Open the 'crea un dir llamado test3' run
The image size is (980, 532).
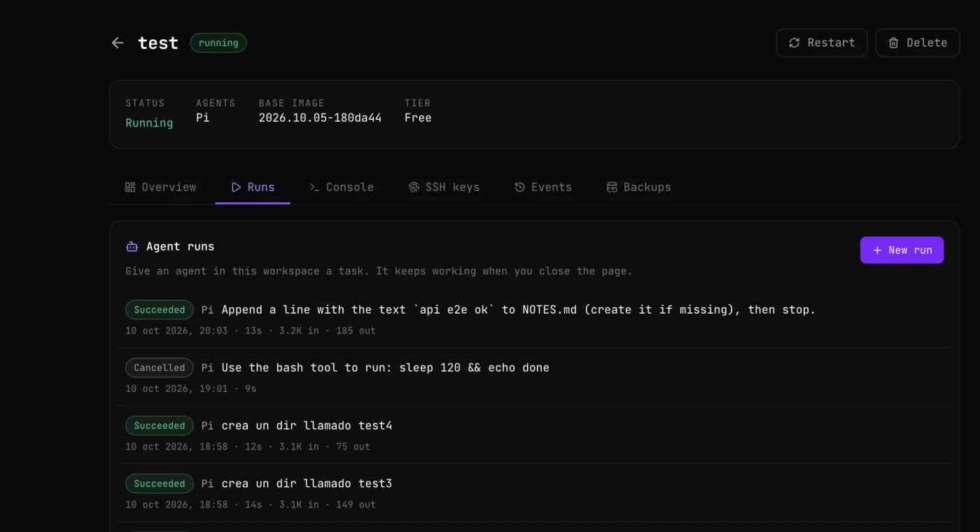coord(534,493)
